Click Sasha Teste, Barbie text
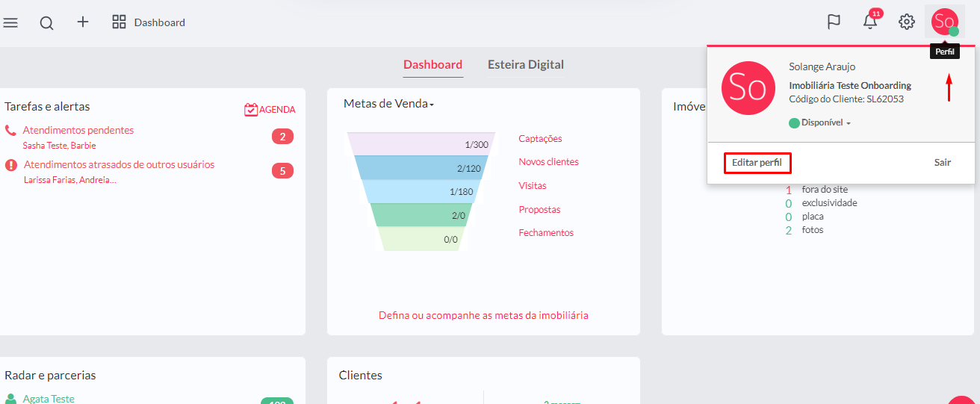Screen dimensions: 980x404 [60, 146]
